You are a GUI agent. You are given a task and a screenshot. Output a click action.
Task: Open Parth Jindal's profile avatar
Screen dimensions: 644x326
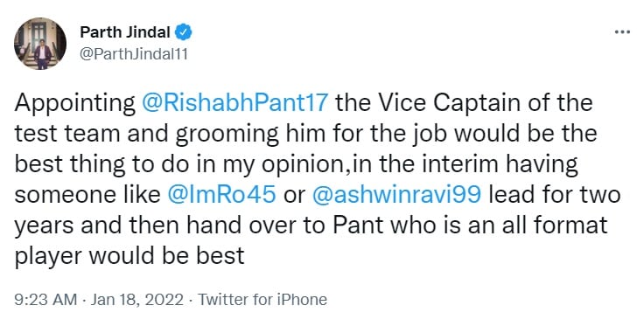click(40, 44)
